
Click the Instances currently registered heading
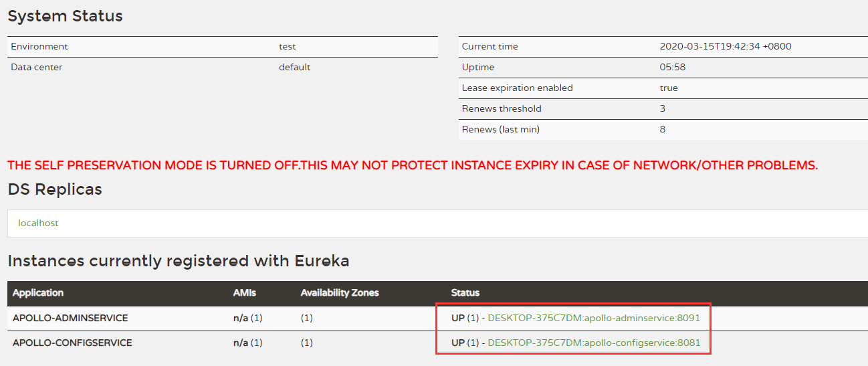[178, 261]
